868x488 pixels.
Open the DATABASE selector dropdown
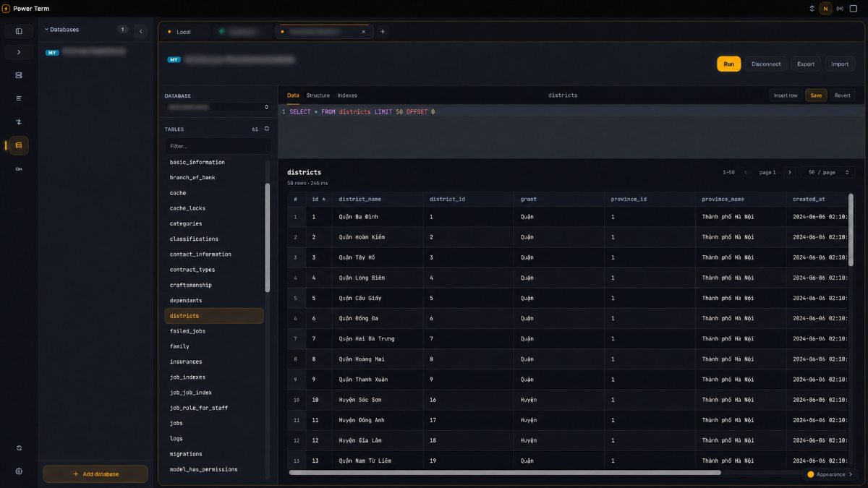(x=218, y=107)
